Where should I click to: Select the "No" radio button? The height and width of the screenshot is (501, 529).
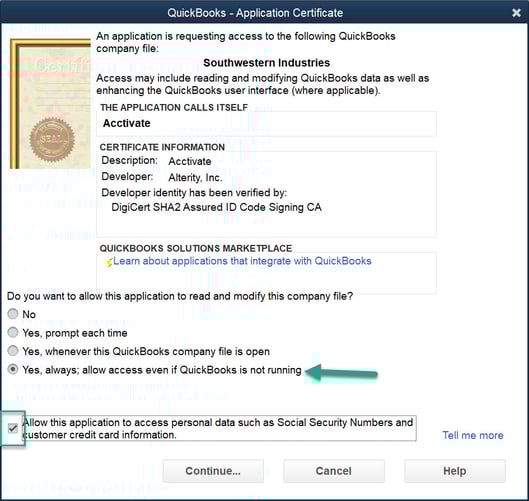13,314
